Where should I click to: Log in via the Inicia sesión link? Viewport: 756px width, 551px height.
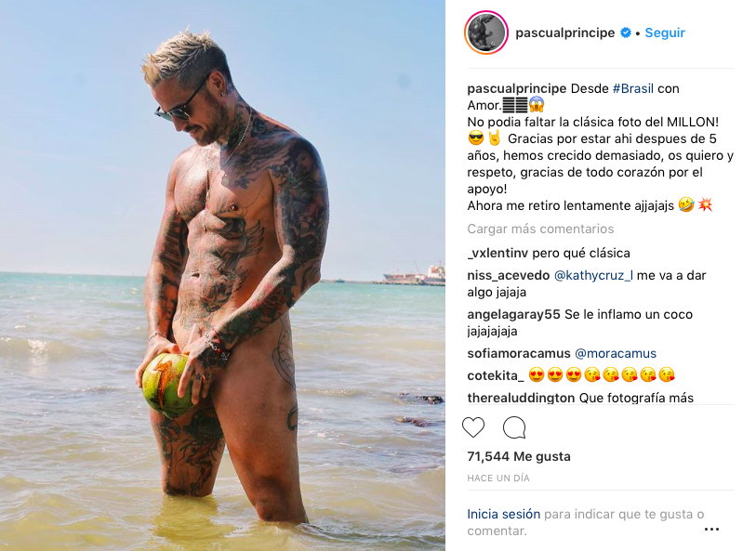pyautogui.click(x=503, y=515)
